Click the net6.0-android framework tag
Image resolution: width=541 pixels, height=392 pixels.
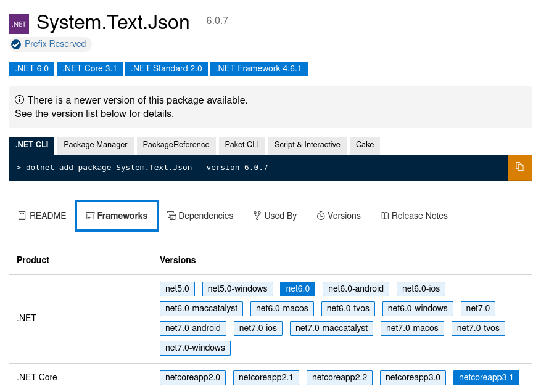tap(356, 289)
